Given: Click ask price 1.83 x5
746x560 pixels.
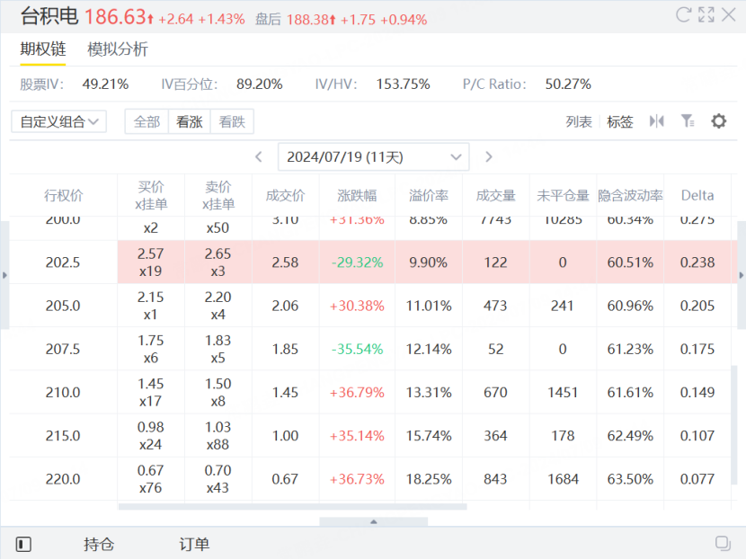Looking at the screenshot, I should [218, 349].
